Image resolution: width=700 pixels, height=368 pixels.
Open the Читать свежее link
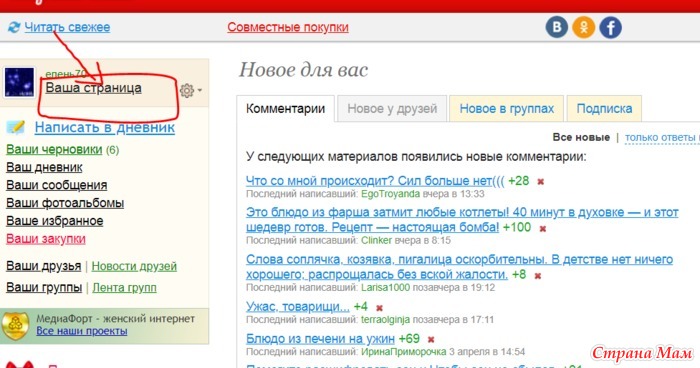pyautogui.click(x=67, y=27)
